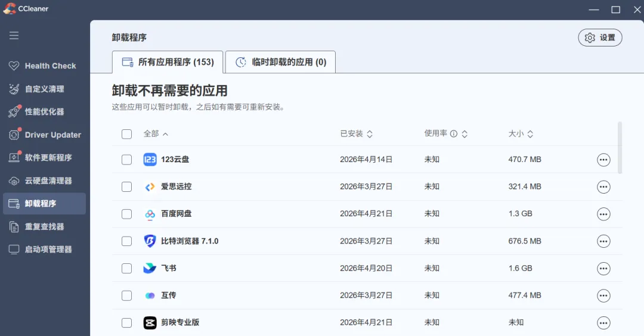This screenshot has height=336, width=644.
Task: Click the 470.7 MB size value
Action: pyautogui.click(x=525, y=160)
